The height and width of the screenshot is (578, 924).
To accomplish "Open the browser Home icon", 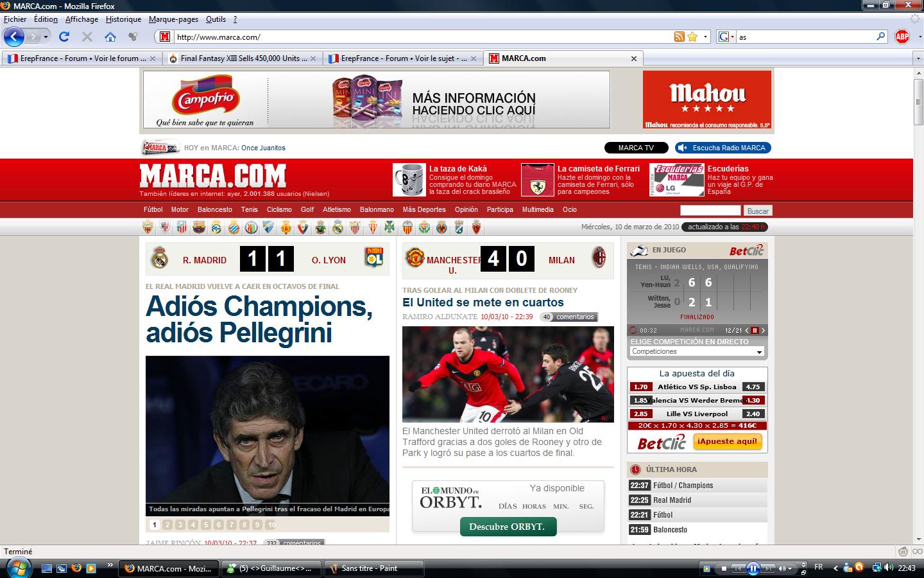I will [110, 37].
